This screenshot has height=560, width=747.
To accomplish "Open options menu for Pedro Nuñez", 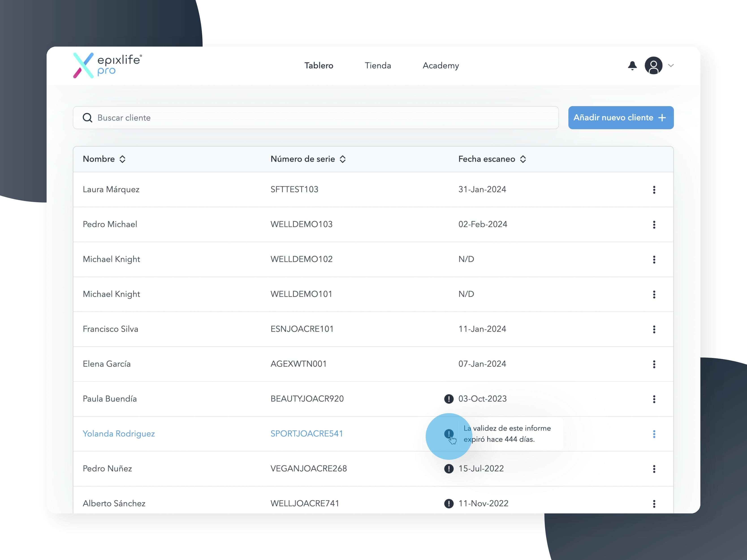I will [654, 469].
